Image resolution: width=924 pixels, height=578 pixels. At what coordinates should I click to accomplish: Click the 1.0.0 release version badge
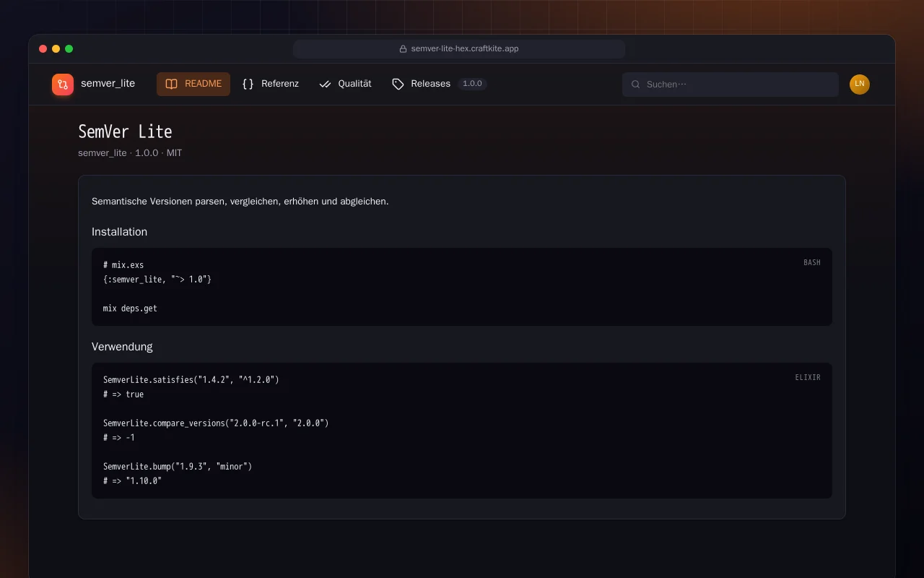point(472,84)
